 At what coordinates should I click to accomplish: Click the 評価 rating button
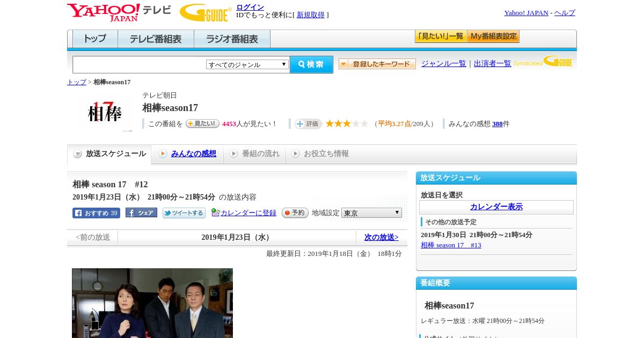308,124
